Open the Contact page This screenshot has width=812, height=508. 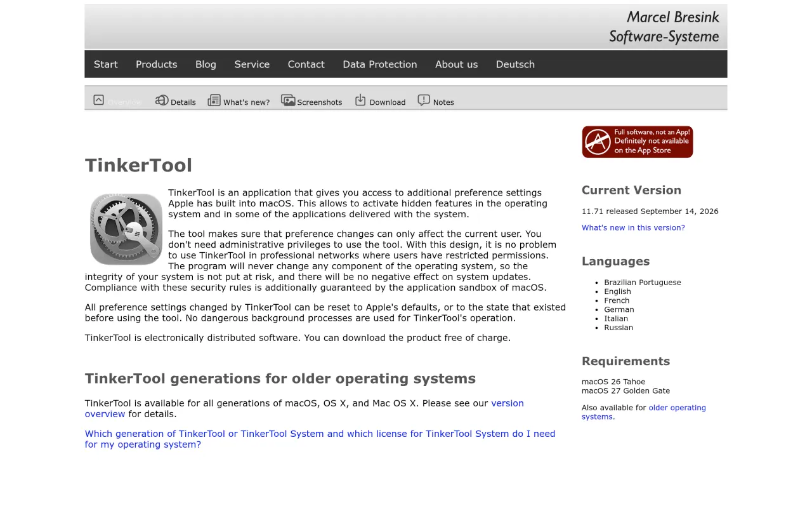(x=306, y=64)
